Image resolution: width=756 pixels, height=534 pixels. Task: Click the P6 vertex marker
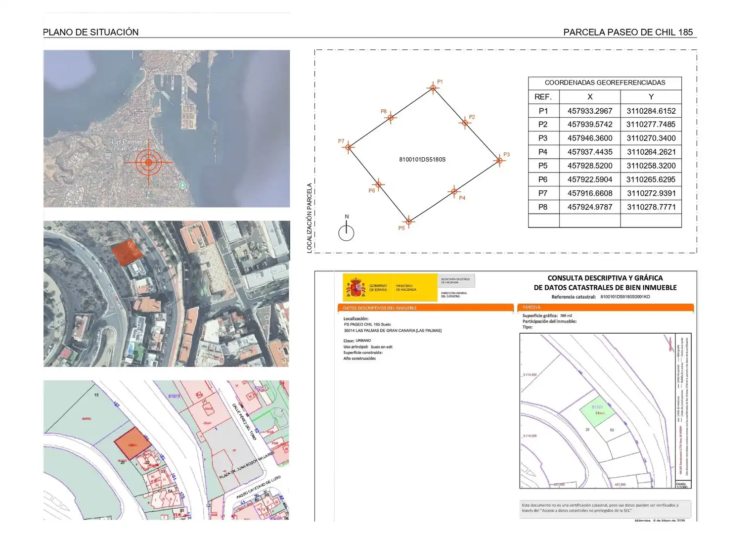coord(378,185)
